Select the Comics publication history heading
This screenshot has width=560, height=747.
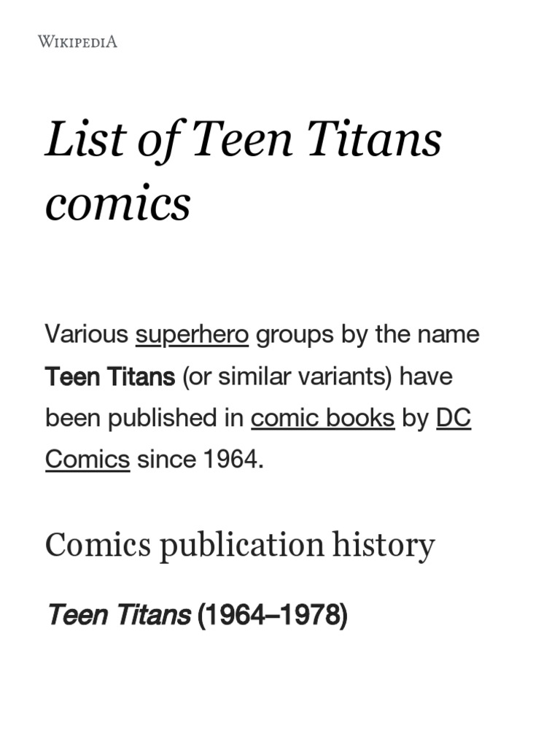pos(240,545)
